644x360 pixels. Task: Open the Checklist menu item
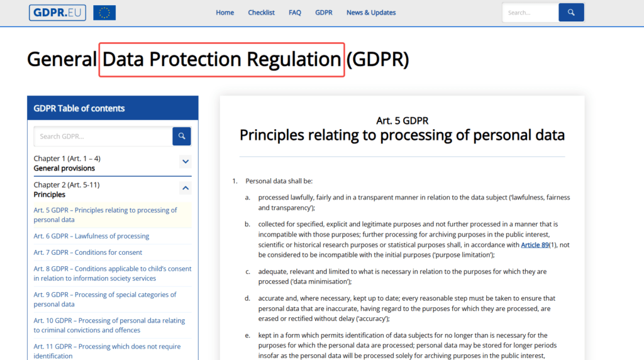pyautogui.click(x=261, y=13)
